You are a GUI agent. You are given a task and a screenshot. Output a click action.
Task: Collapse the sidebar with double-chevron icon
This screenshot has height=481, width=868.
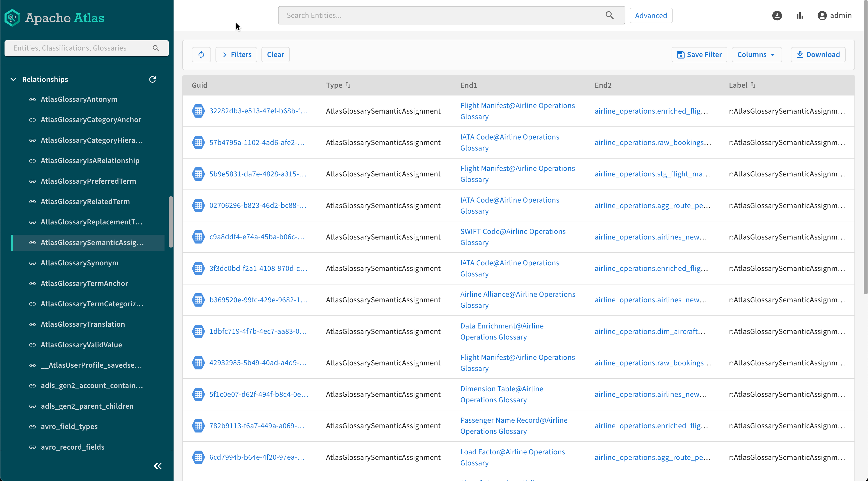click(157, 466)
